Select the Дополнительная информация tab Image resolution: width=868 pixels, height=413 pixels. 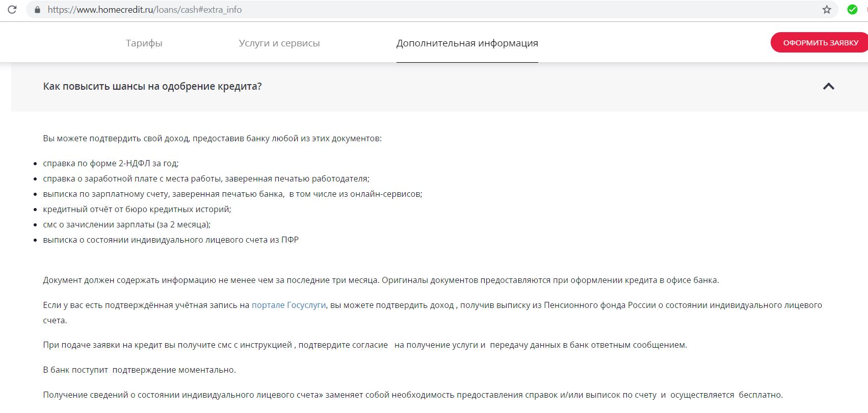click(467, 43)
